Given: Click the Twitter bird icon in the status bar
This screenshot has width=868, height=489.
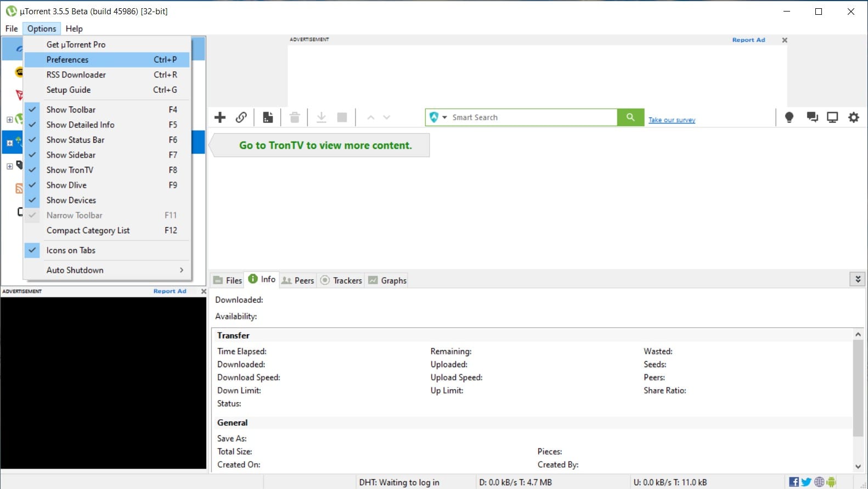Looking at the screenshot, I should [x=806, y=482].
